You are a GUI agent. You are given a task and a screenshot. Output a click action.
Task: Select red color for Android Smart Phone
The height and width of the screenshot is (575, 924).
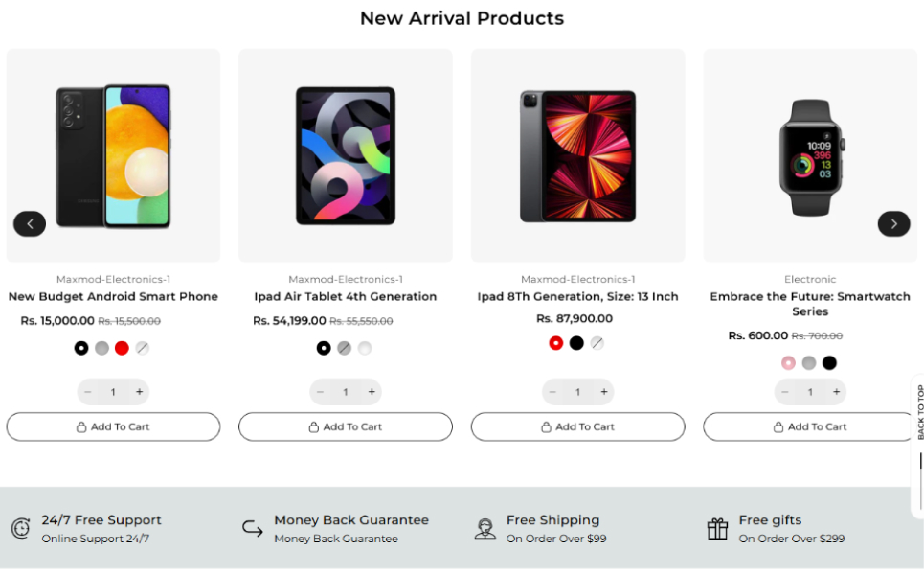[x=122, y=348]
